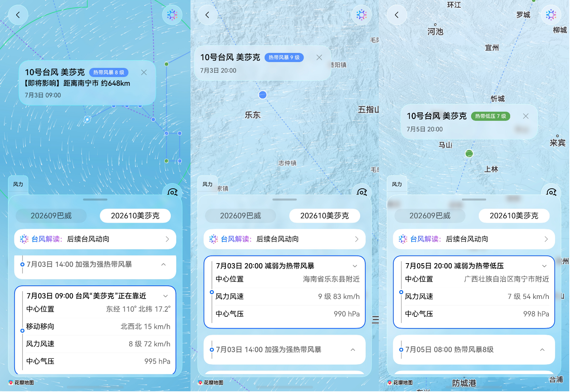Viewport: 570px width, 392px height.
Task: Tap 花瓣地图 logo in left screen
Action: pyautogui.click(x=21, y=383)
